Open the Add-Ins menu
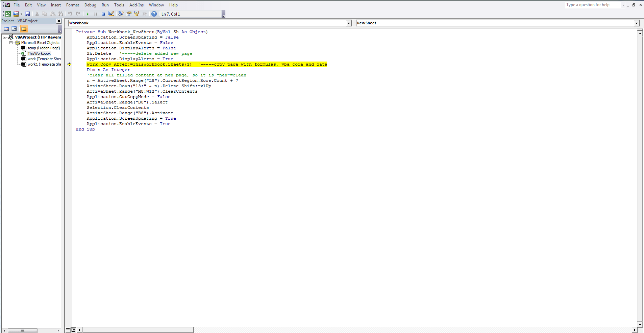 [x=137, y=5]
